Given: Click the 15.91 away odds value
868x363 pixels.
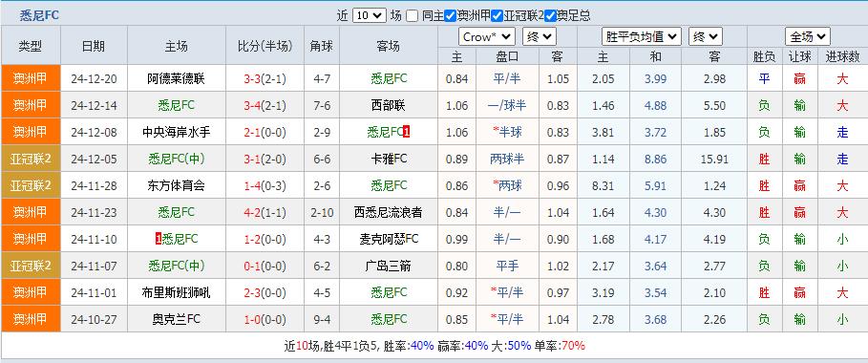Looking at the screenshot, I should tap(714, 160).
